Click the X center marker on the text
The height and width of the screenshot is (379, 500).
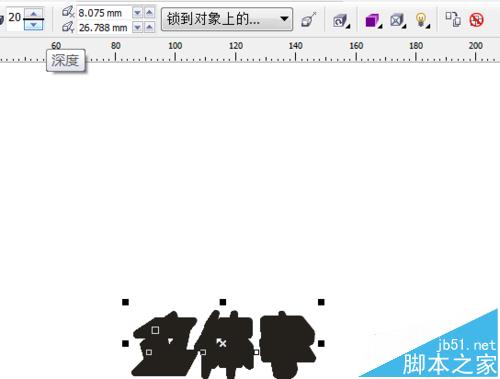coord(222,343)
